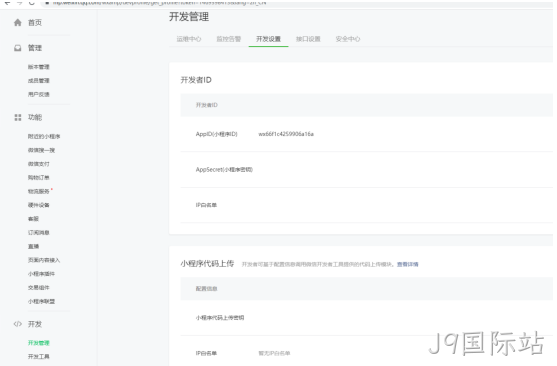Open 首页 in the sidebar
Image resolution: width=557 pixels, height=366 pixels.
click(35, 23)
